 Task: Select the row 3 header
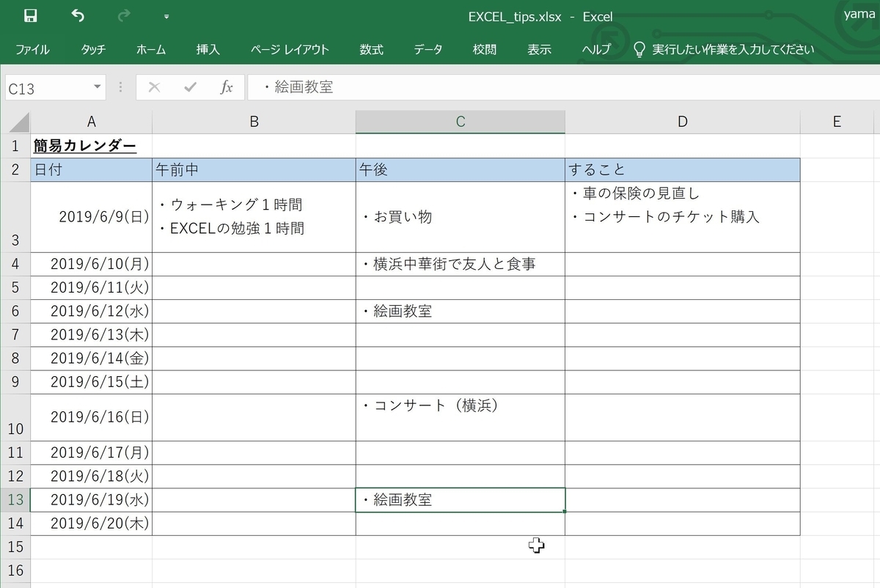(x=15, y=217)
